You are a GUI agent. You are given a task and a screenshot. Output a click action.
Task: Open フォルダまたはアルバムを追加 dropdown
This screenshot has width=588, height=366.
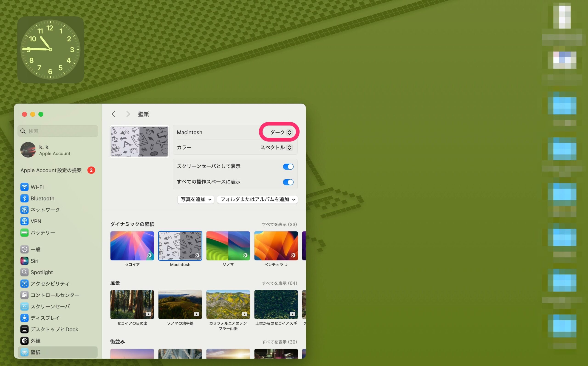[257, 199]
